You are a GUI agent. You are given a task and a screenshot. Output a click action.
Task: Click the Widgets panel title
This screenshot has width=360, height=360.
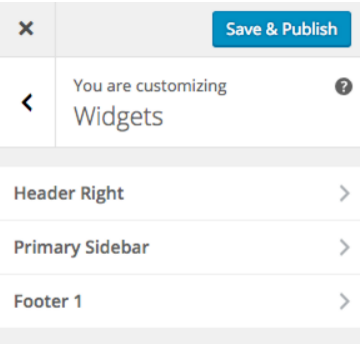118,117
